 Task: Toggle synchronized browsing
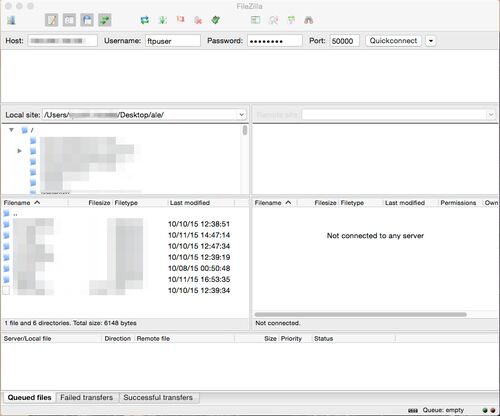[x=291, y=20]
